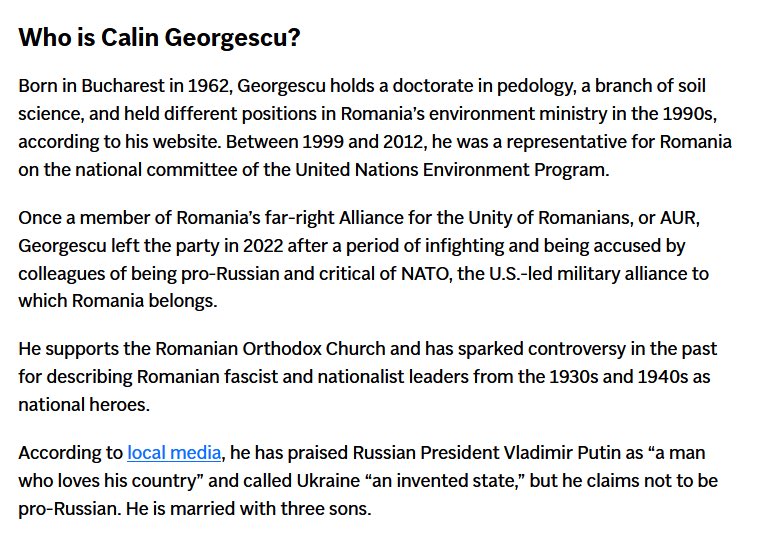Click "which Romania belongs." line

[118, 302]
